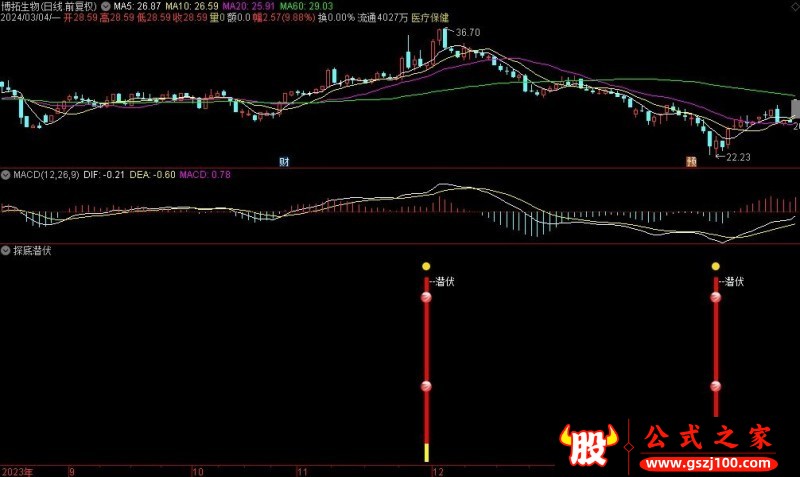Click the first yellow dot signal near December
The image size is (800, 477).
(426, 267)
